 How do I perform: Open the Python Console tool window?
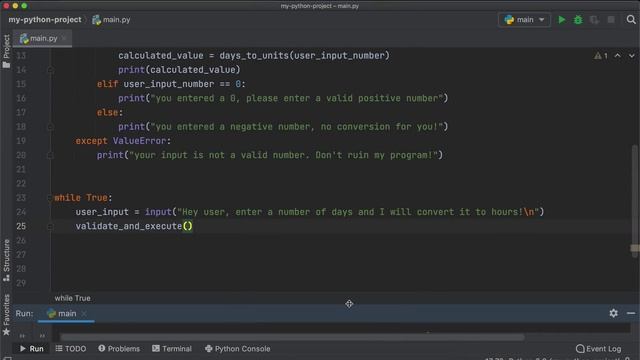point(238,349)
